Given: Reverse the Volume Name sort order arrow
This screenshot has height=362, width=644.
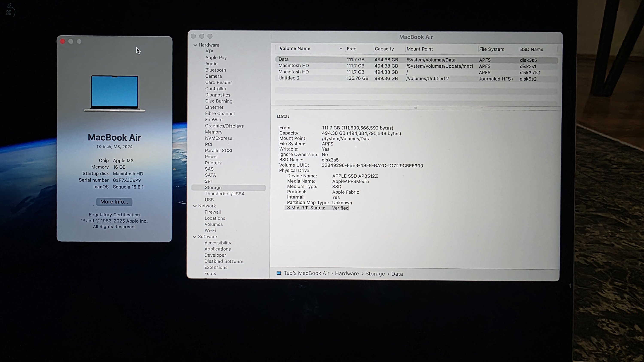Looking at the screenshot, I should [x=341, y=49].
